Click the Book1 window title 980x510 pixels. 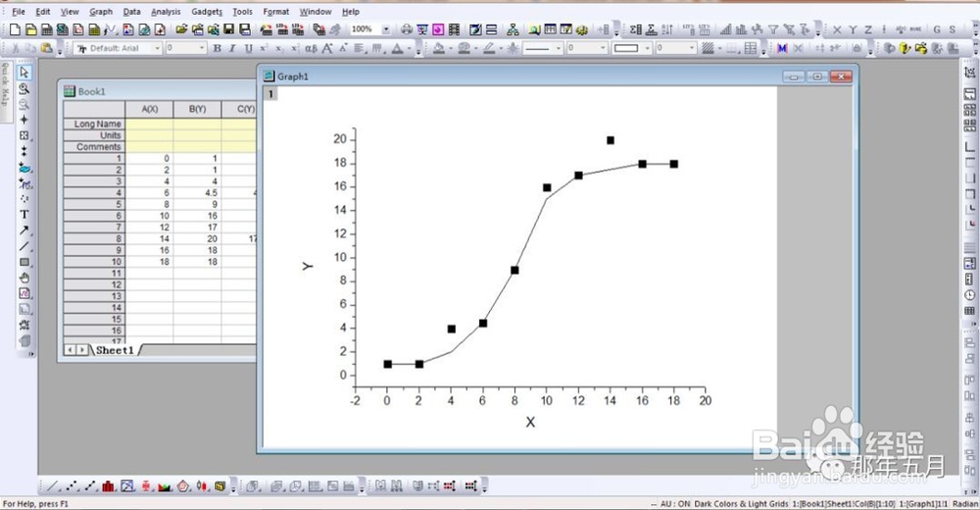[91, 91]
